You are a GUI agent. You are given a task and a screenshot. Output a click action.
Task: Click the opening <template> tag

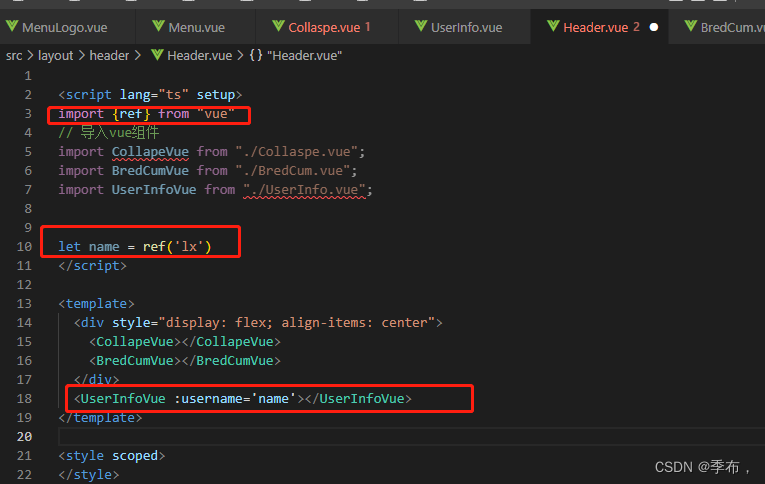pyautogui.click(x=96, y=304)
